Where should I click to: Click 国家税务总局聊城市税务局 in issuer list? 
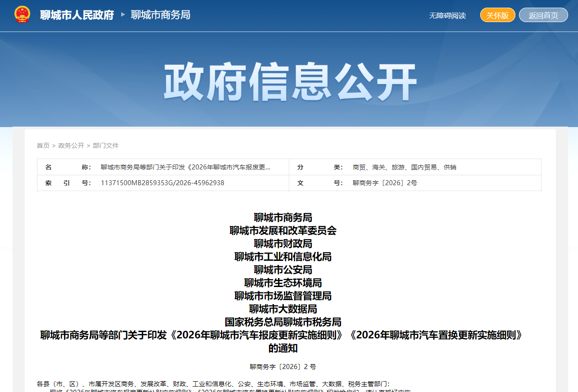point(283,322)
